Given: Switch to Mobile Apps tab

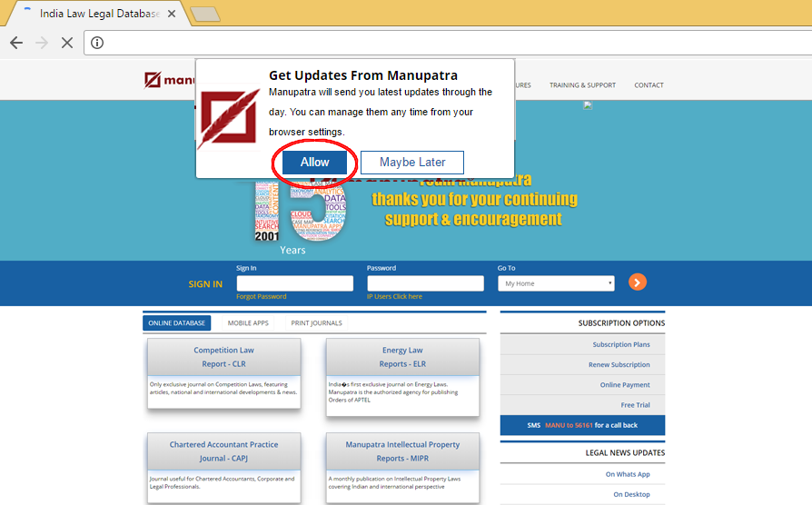Looking at the screenshot, I should [x=248, y=322].
